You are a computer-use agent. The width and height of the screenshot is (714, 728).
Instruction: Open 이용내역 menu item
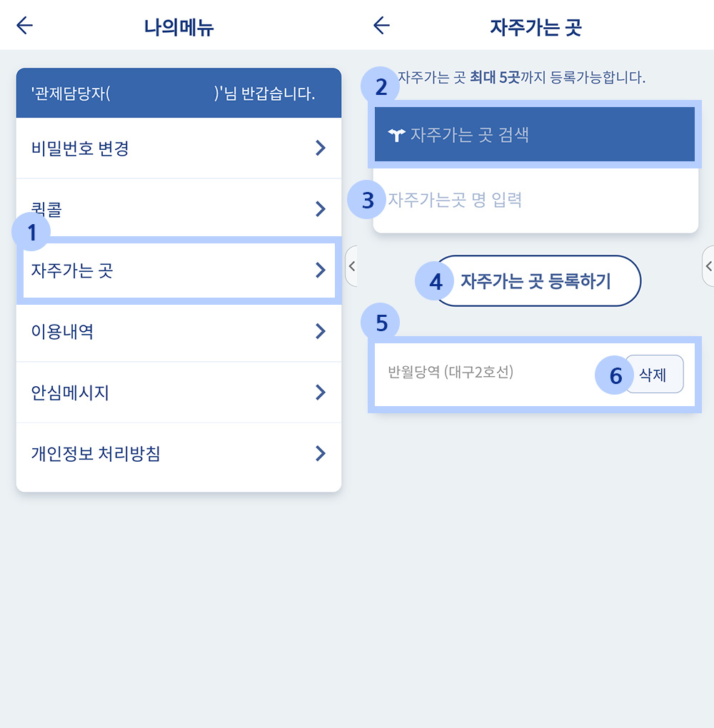tap(178, 331)
